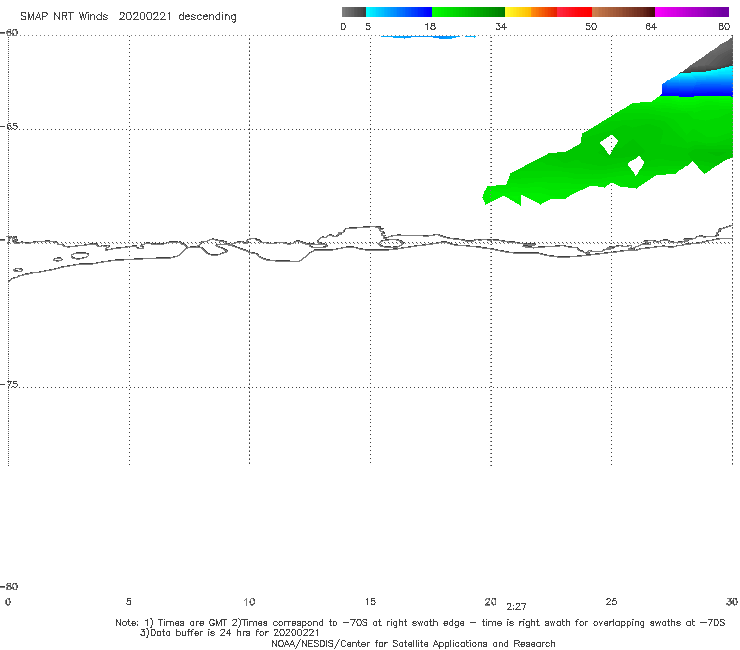Click the latitude label "-80" at the bottom left
This screenshot has height=650, width=740.
coord(9,587)
